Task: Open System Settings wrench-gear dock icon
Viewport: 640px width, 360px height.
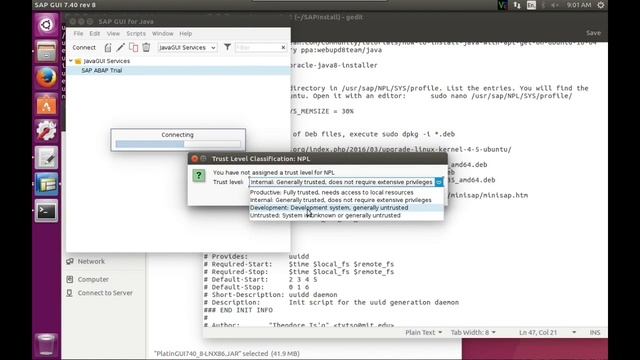Action: 46,131
